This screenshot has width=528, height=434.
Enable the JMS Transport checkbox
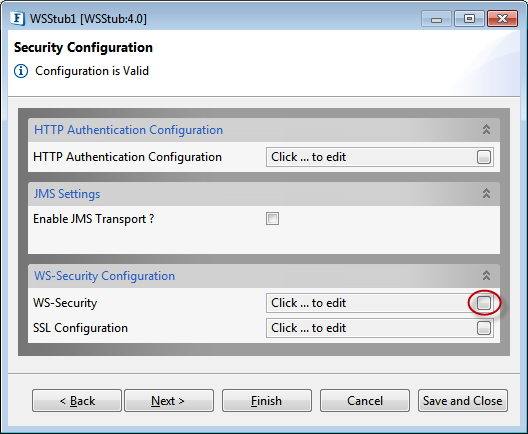272,219
